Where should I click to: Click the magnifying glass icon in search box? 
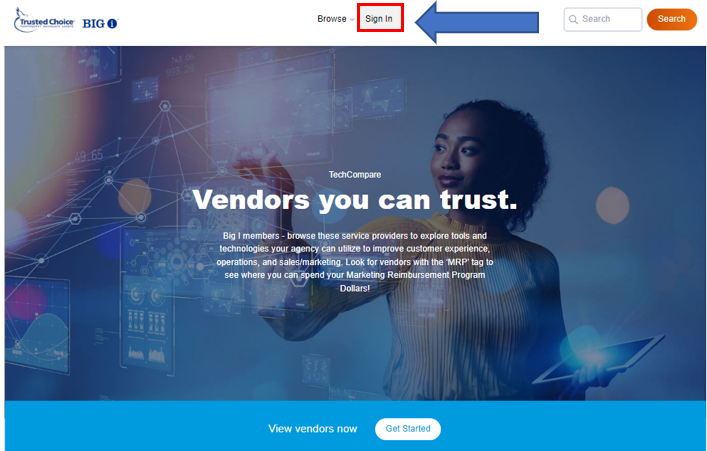coord(573,19)
